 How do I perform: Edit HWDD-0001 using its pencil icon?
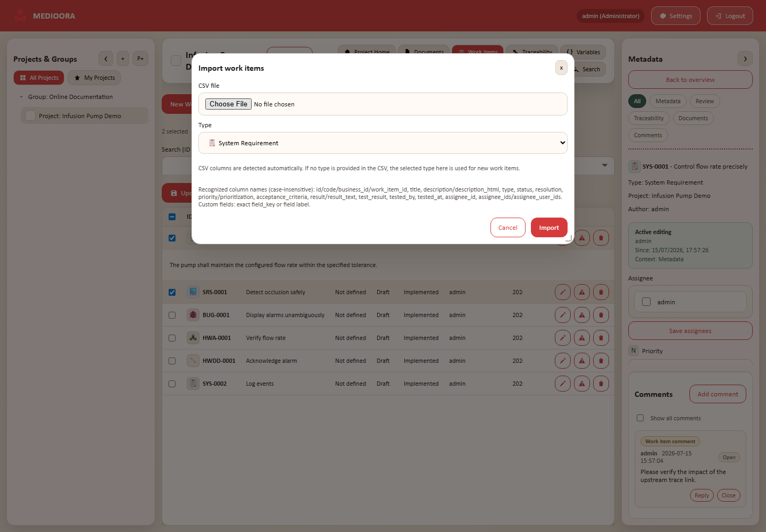click(x=563, y=361)
